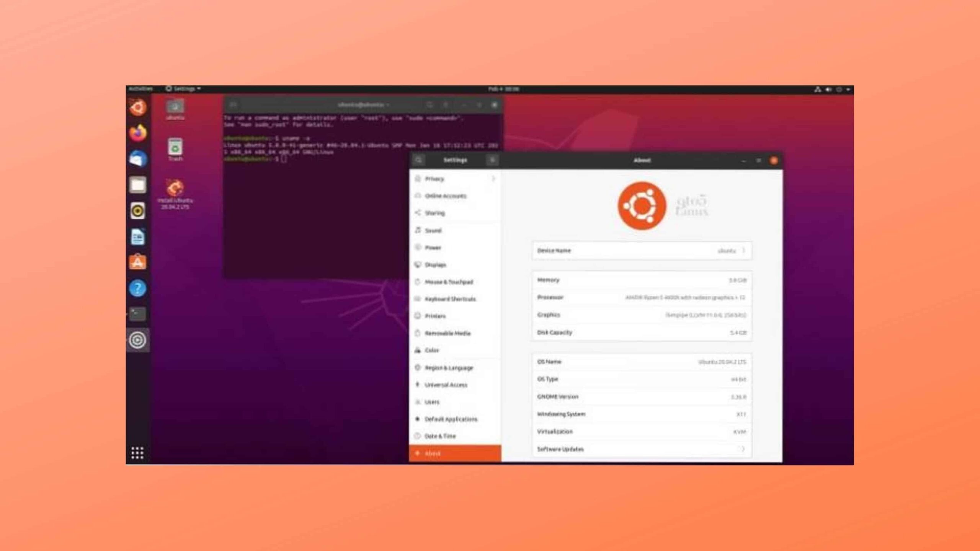Image resolution: width=980 pixels, height=551 pixels.
Task: Select Users in Settings sidebar
Action: coord(455,402)
